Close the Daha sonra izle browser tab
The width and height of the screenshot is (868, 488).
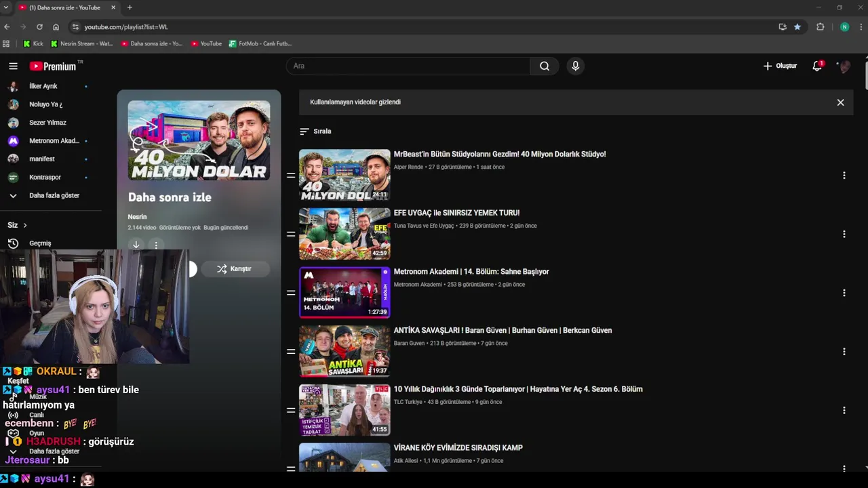click(113, 7)
